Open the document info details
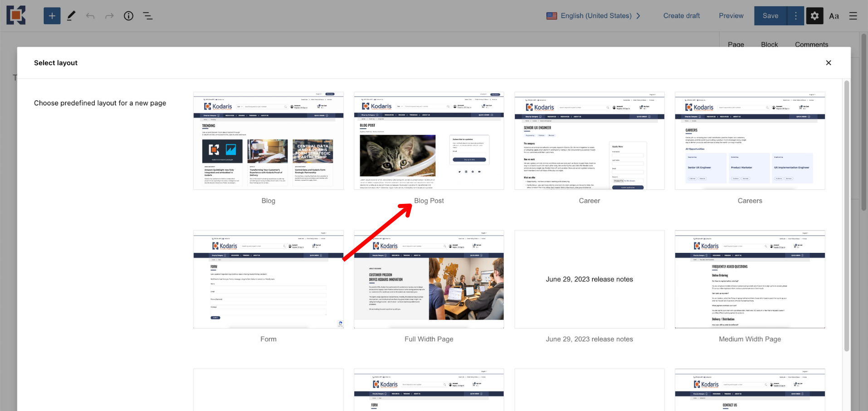868x411 pixels. [129, 16]
